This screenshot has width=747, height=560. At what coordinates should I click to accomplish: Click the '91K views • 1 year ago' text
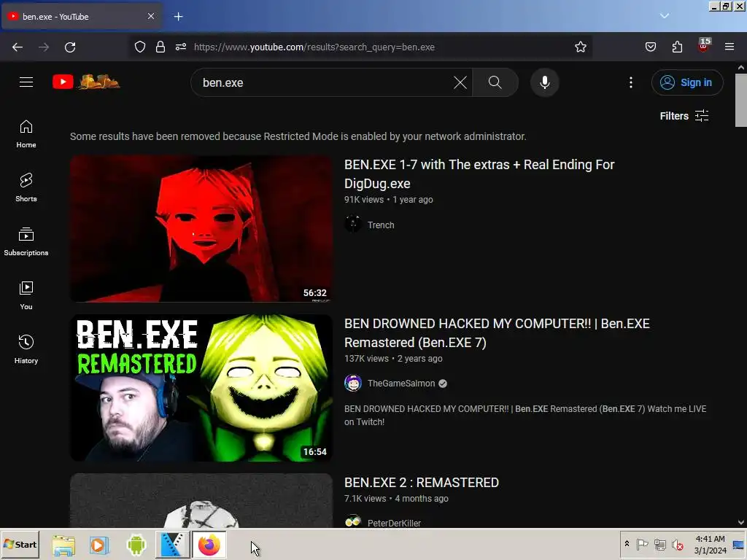pos(389,200)
